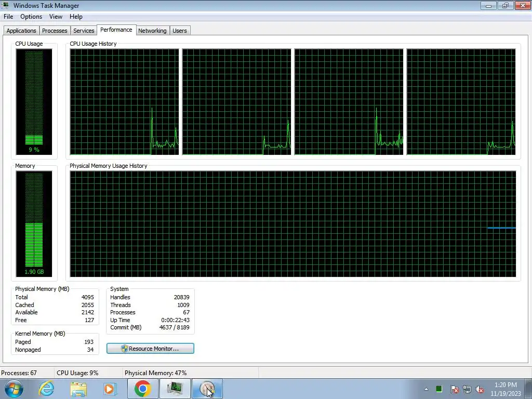Open the Options menu
This screenshot has height=399, width=532.
[31, 17]
